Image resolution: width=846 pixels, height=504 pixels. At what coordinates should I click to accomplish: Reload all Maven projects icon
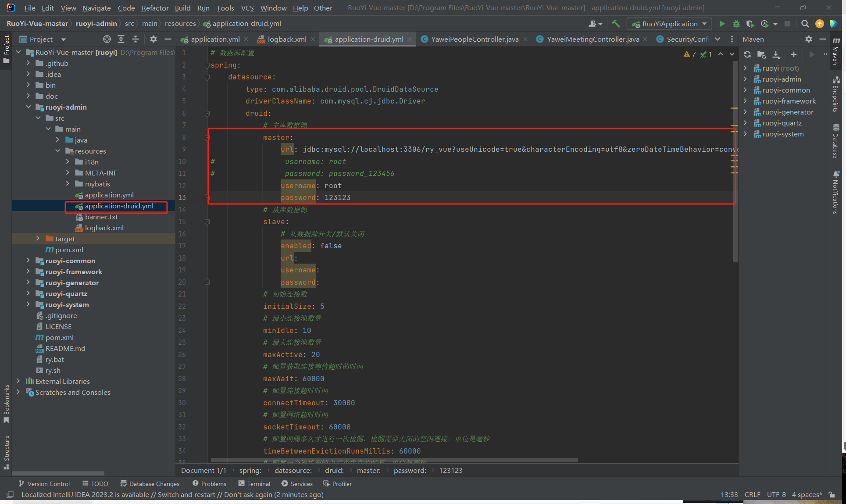pos(747,54)
